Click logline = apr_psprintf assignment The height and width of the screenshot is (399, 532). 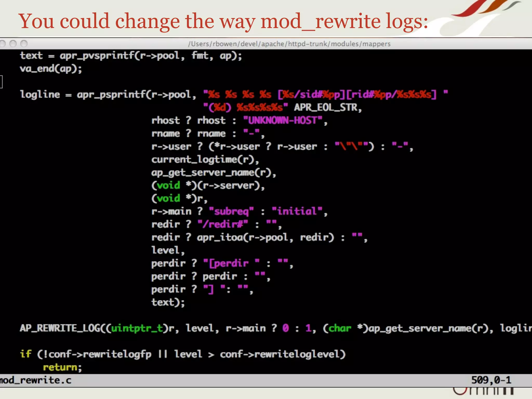[x=108, y=95]
